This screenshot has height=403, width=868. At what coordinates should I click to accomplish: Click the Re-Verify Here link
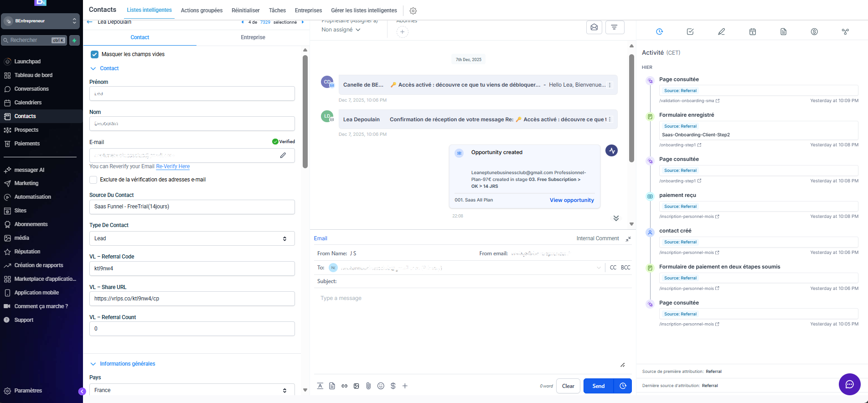click(173, 166)
